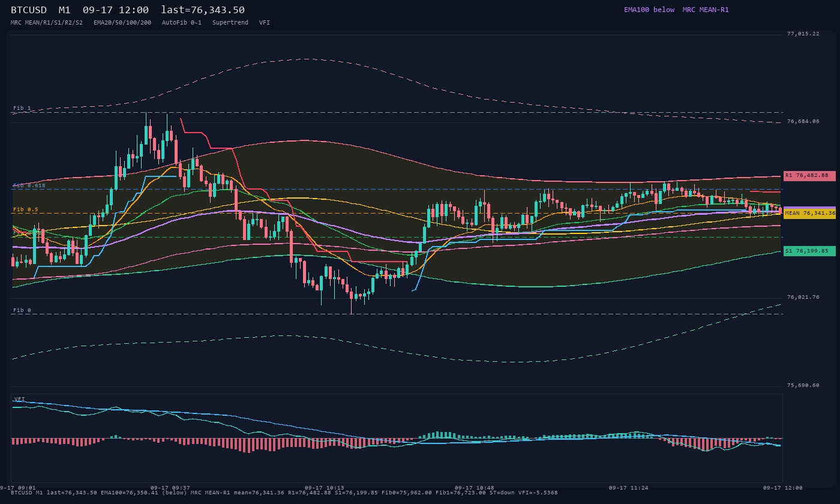This screenshot has height=504, width=840.
Task: Click the 75,690.60 price axis label
Action: click(803, 385)
